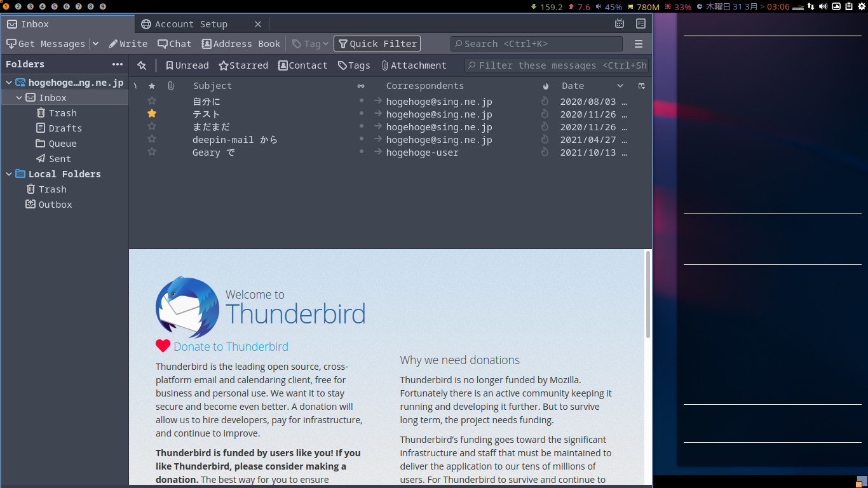Open the Sent folder
The height and width of the screenshot is (488, 868).
(x=64, y=159)
